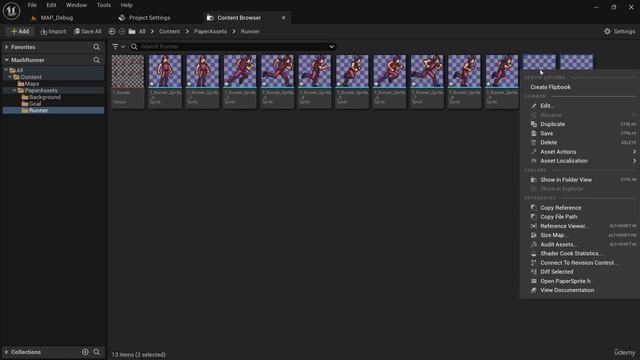Open the Tools menu
Image resolution: width=640 pixels, height=360 pixels.
pos(104,5)
